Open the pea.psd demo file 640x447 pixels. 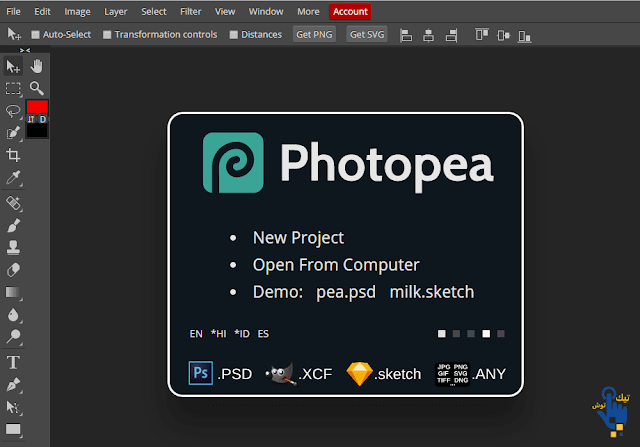[346, 292]
